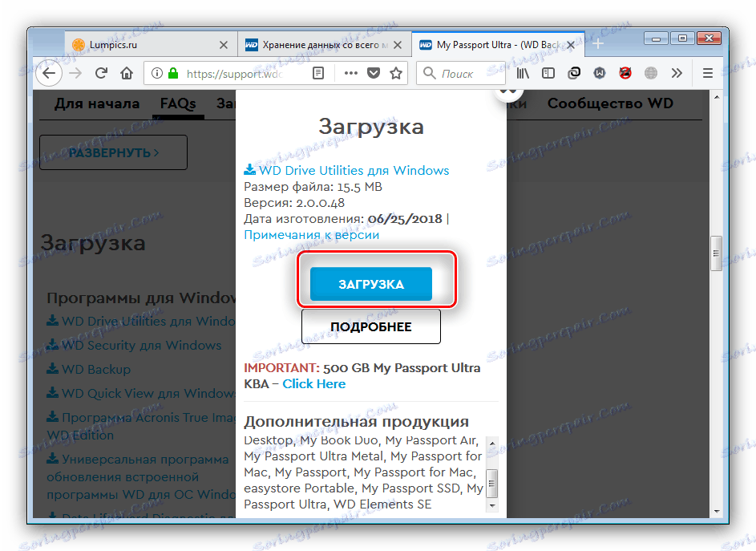Close the Хранение данных tab

coord(398,45)
